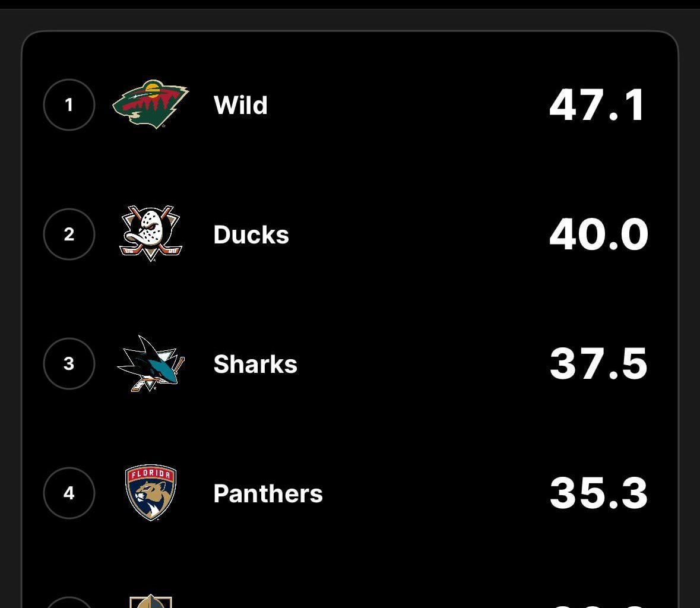This screenshot has height=608, width=700.
Task: Click the circled rank number 1
Action: (69, 104)
